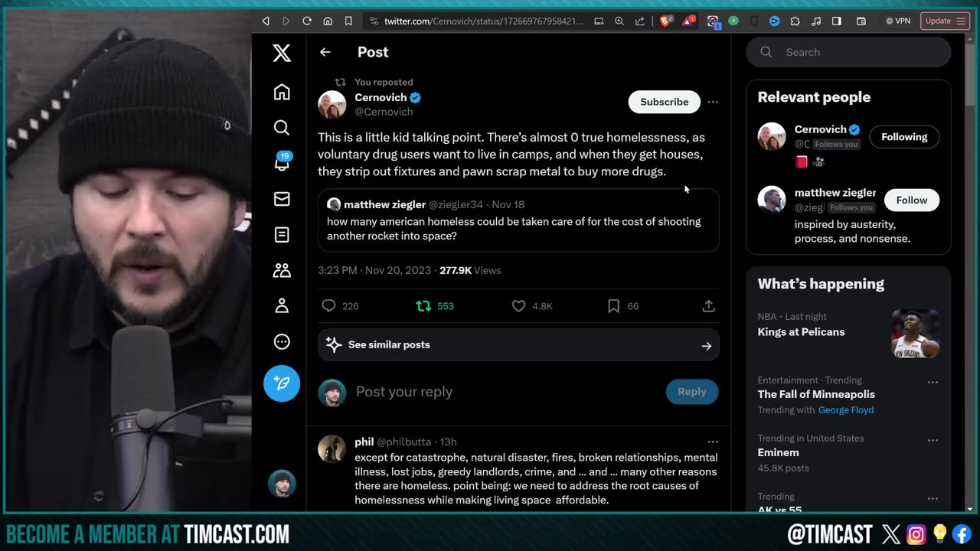
Task: Open The Fall of Minneapolis trend
Action: [x=816, y=394]
